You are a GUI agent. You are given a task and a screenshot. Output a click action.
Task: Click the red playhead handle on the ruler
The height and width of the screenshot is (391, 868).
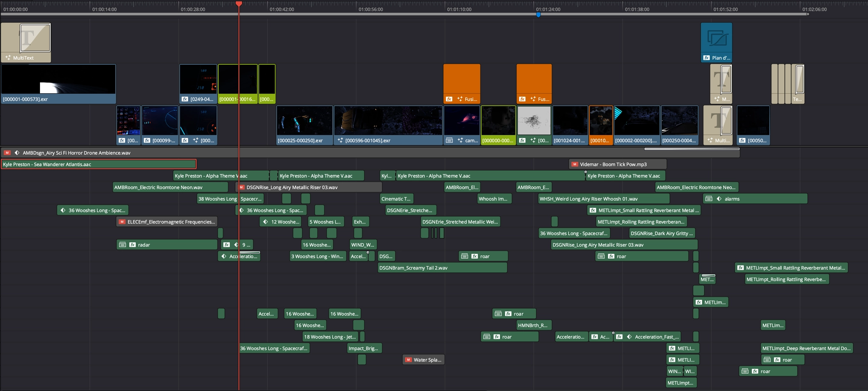pos(239,4)
